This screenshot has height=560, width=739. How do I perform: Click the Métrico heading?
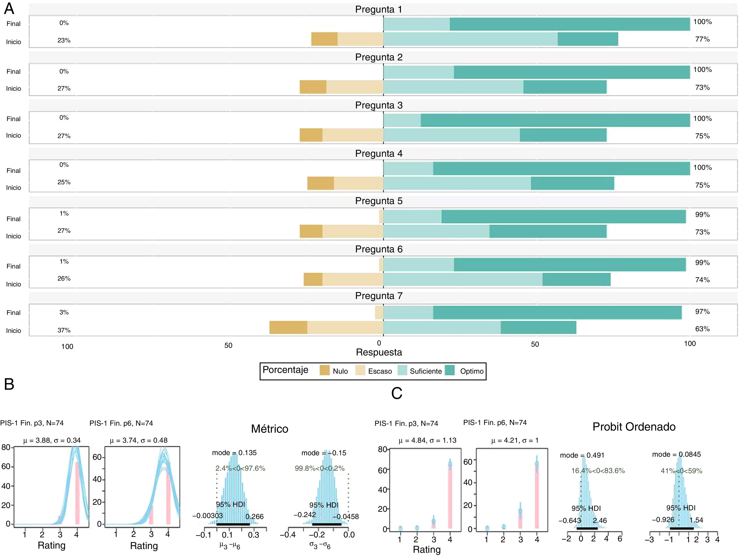270,429
